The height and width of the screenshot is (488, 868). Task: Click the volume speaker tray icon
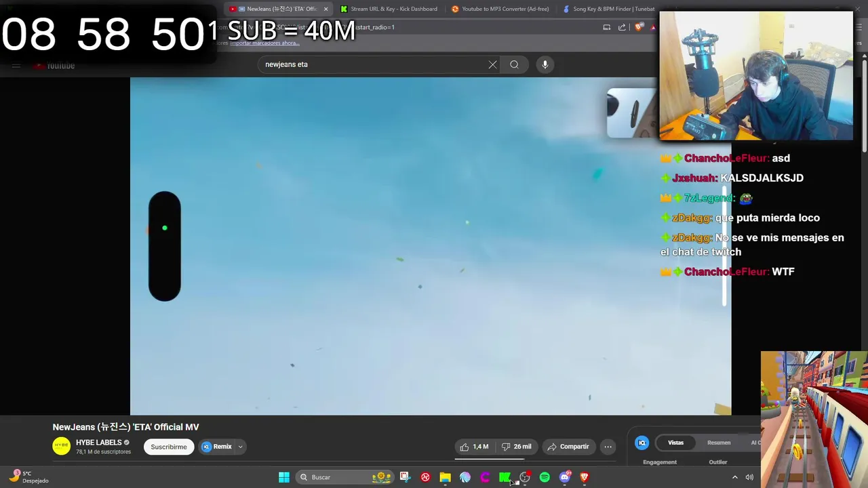pos(749,477)
